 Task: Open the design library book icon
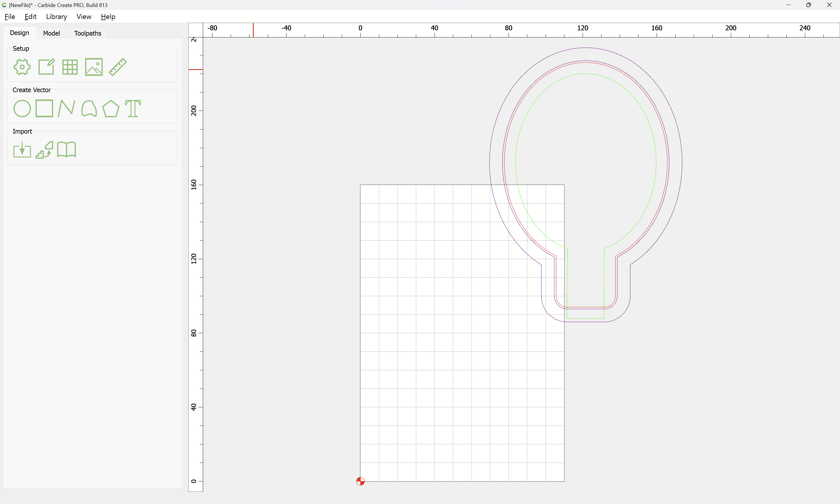(66, 149)
